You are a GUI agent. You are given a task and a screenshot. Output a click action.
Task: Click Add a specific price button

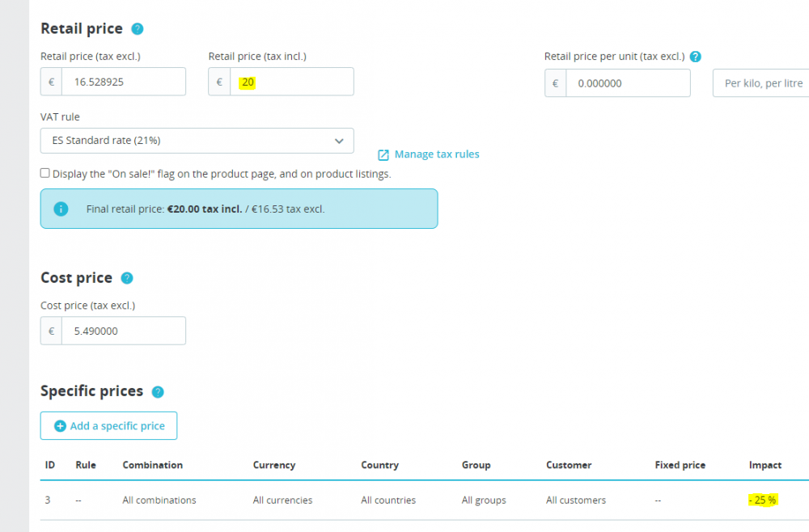point(108,426)
